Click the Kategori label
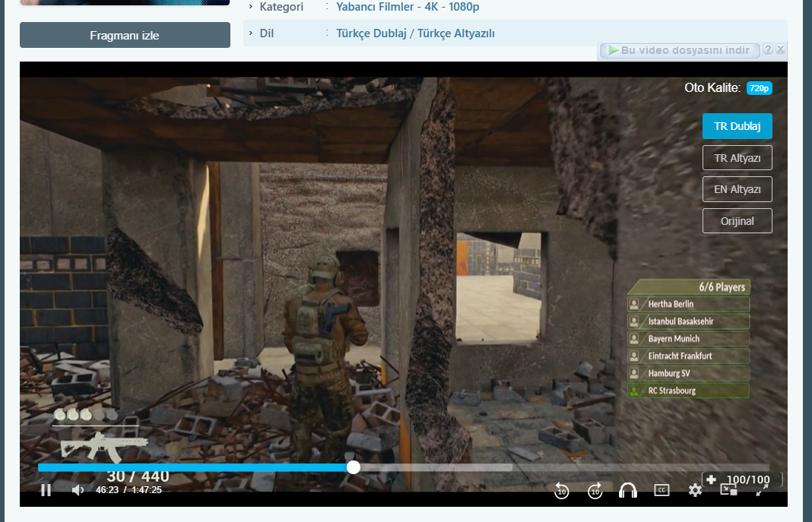 point(281,7)
